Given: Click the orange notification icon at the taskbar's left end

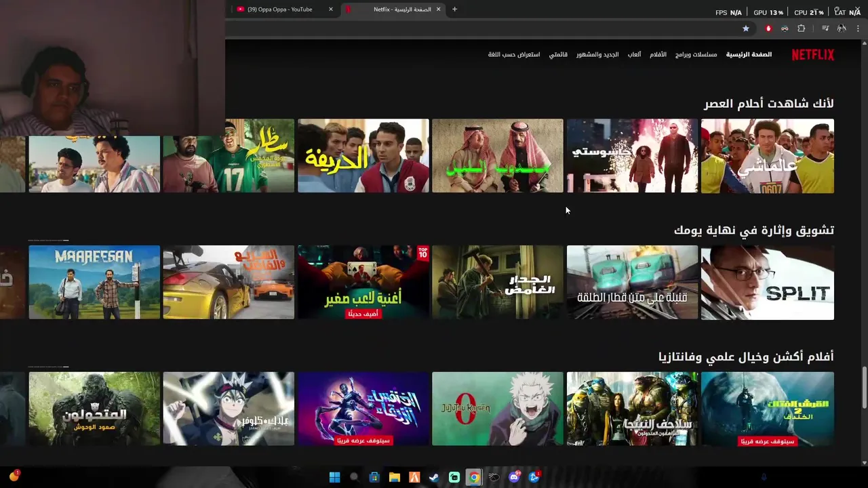Looking at the screenshot, I should (x=14, y=476).
